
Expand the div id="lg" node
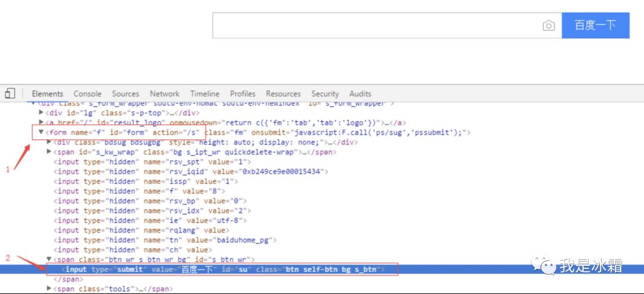[41, 112]
